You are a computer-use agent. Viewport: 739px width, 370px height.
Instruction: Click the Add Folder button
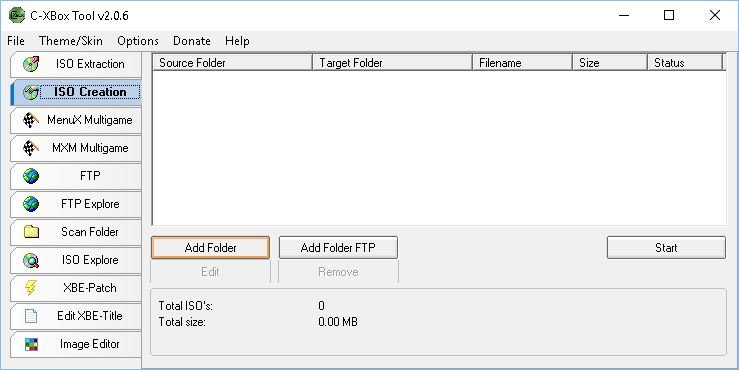click(x=210, y=248)
